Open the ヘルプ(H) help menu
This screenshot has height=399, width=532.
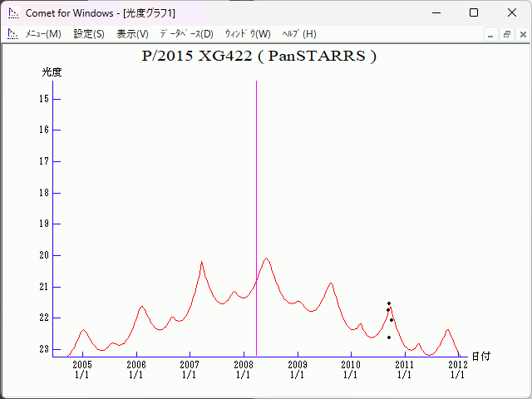pos(299,34)
